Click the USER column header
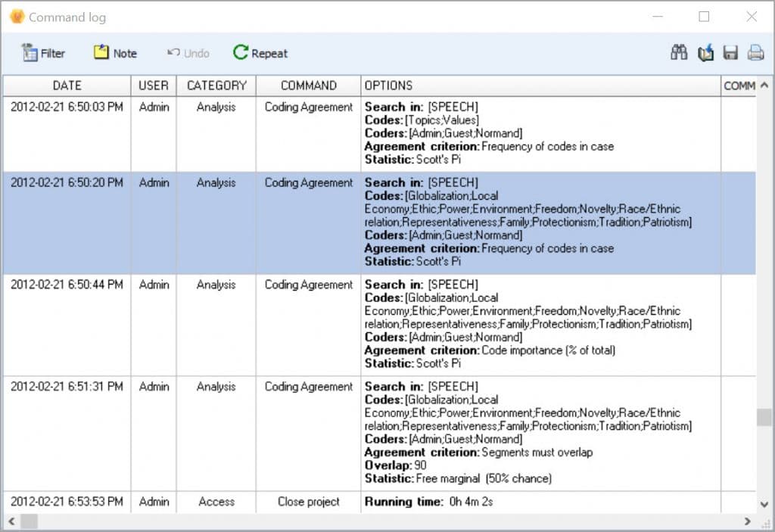 (154, 86)
